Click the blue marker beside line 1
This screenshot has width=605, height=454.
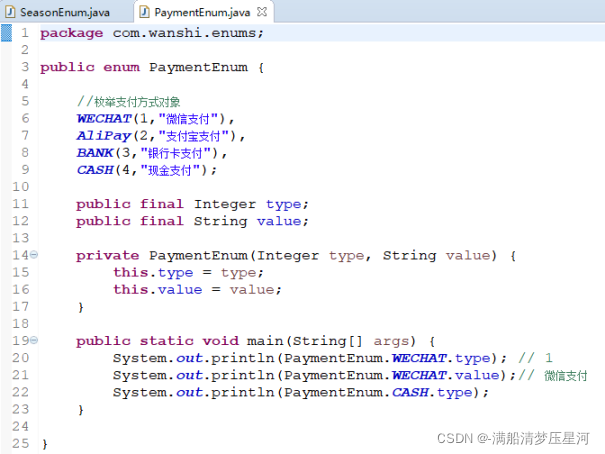pyautogui.click(x=7, y=33)
